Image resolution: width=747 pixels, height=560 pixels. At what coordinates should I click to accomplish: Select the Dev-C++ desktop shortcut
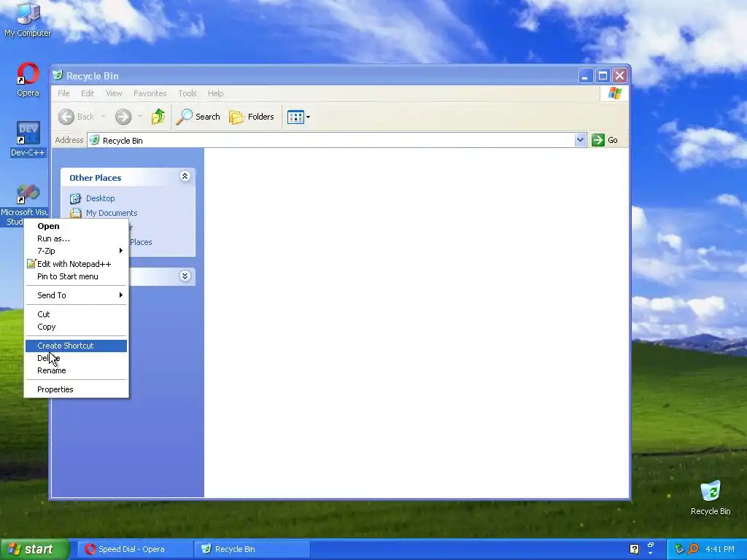coord(28,139)
